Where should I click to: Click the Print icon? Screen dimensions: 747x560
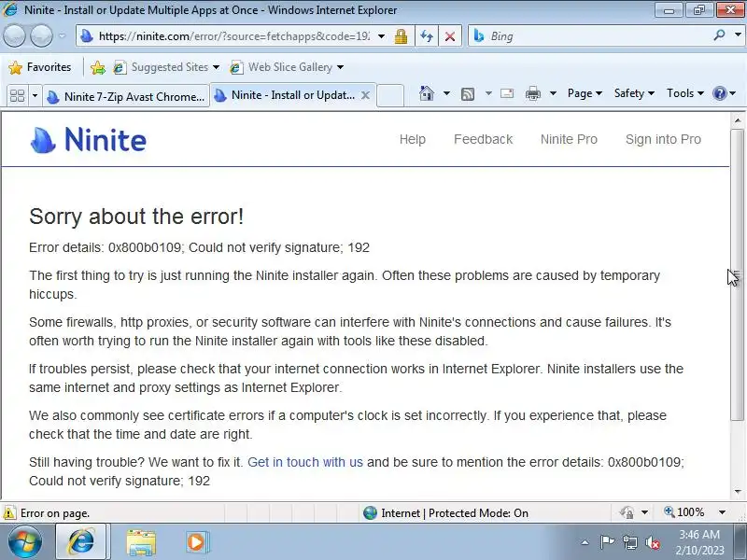(532, 94)
